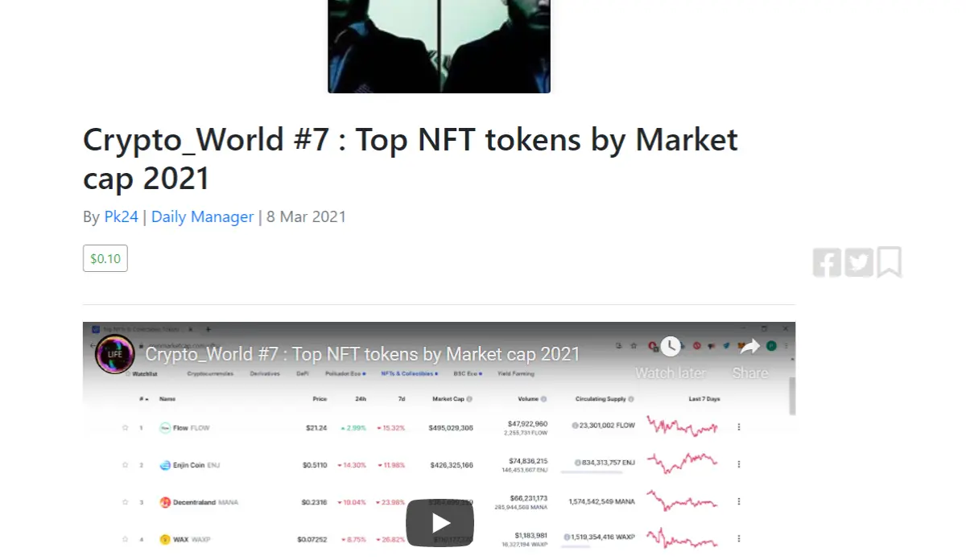Open the Watch later clock icon

pos(671,346)
